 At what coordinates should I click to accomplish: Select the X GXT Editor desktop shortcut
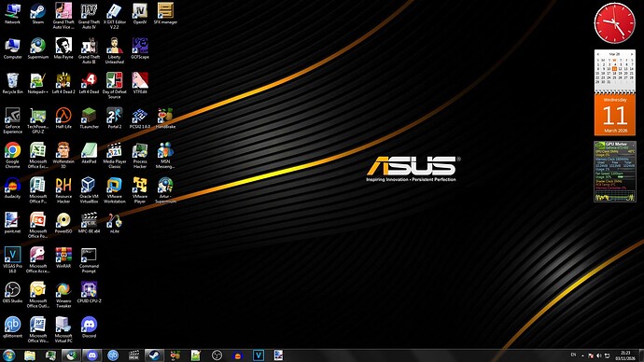point(114,16)
